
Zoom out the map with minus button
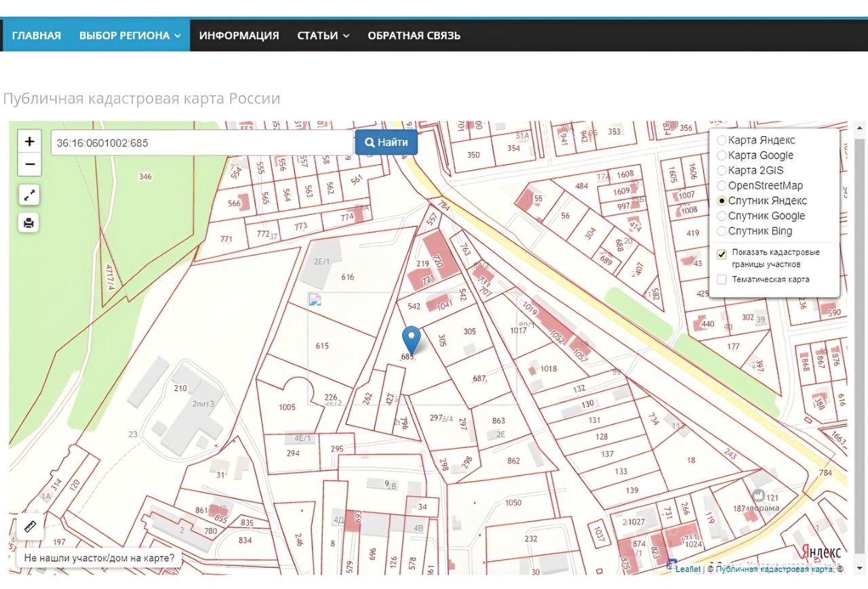pos(29,165)
